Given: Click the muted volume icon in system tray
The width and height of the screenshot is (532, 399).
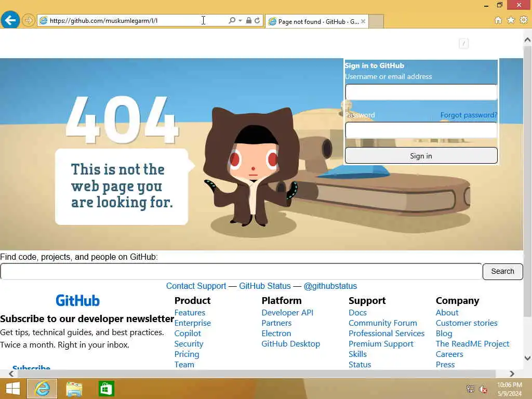Looking at the screenshot, I should coord(483,389).
